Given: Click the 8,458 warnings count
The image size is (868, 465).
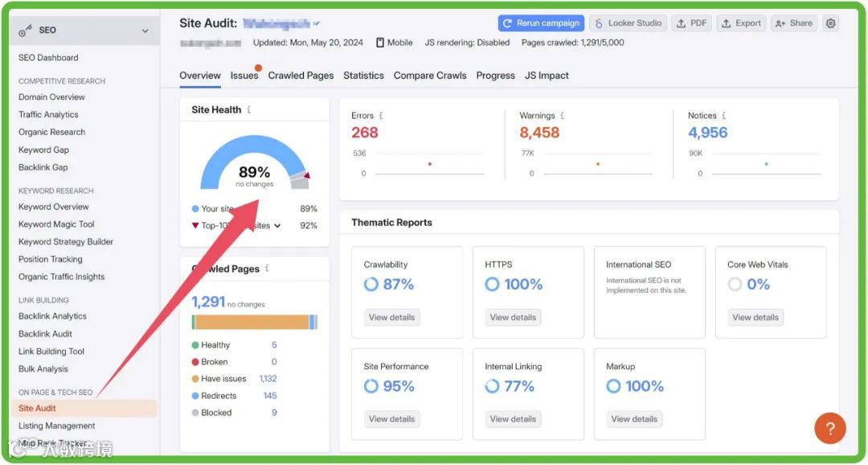Looking at the screenshot, I should tap(539, 133).
